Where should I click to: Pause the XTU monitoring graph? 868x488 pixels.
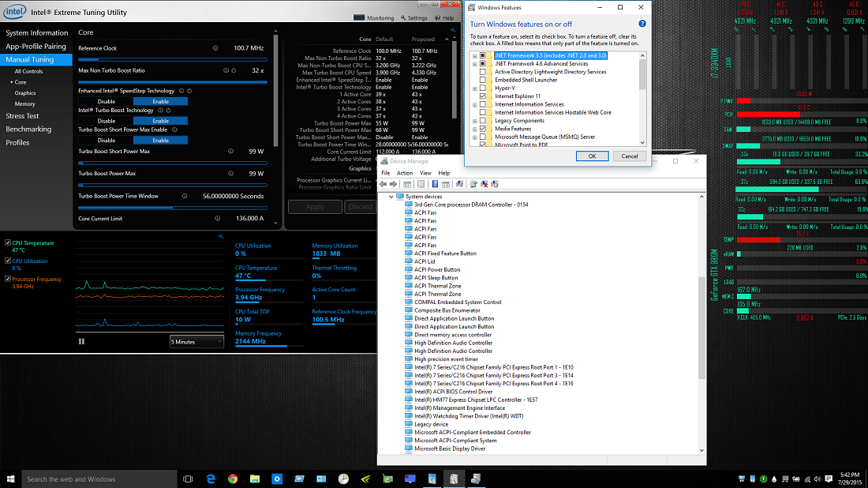[x=81, y=342]
